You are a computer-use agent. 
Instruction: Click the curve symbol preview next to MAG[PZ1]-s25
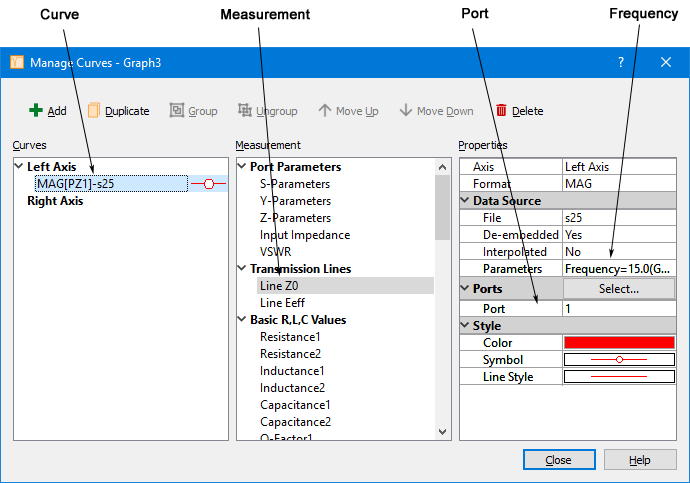(209, 184)
